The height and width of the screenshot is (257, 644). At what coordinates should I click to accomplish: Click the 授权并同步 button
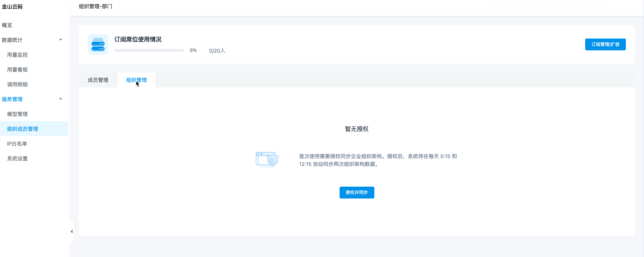click(x=357, y=193)
